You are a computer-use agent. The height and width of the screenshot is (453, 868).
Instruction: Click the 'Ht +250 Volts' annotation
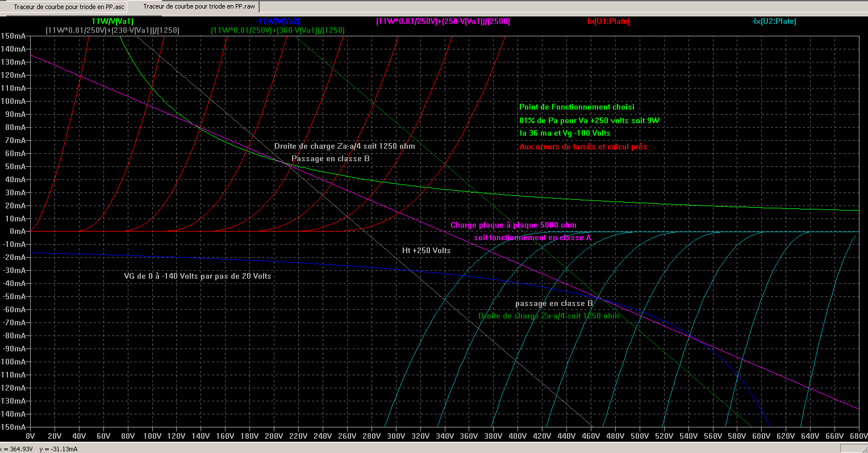426,250
